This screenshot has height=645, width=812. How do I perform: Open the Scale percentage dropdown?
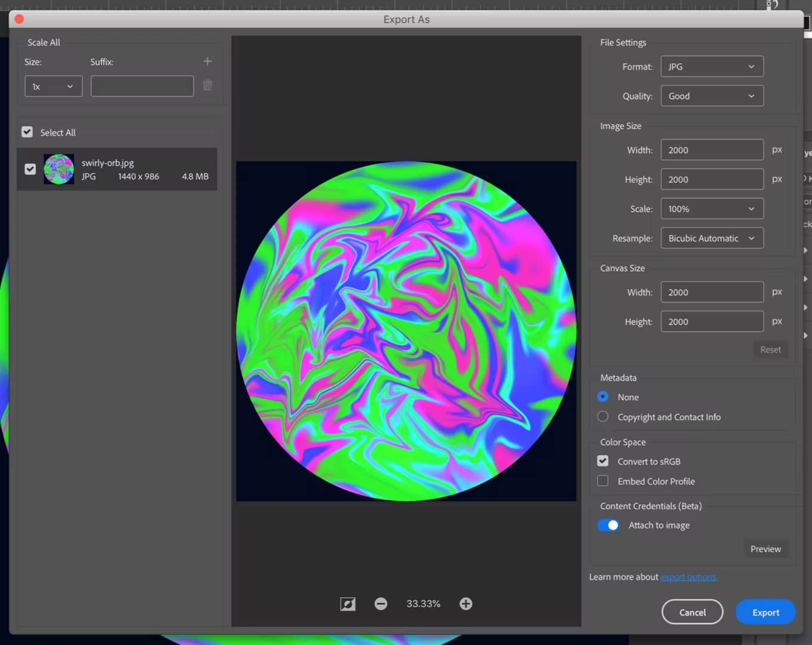pyautogui.click(x=712, y=208)
